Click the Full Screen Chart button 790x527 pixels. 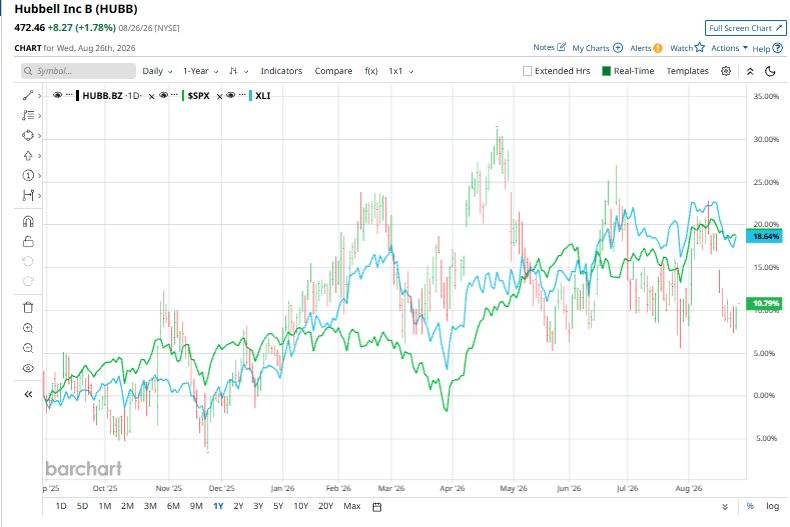(745, 28)
